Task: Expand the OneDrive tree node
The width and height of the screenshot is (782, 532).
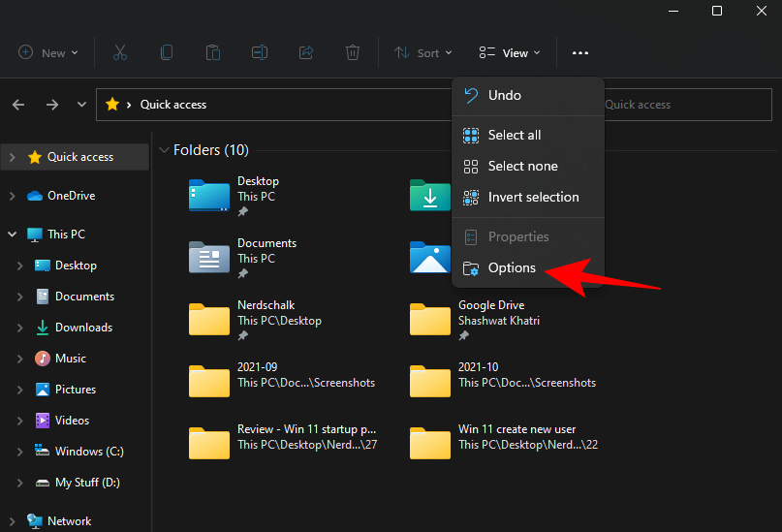Action: (12, 196)
